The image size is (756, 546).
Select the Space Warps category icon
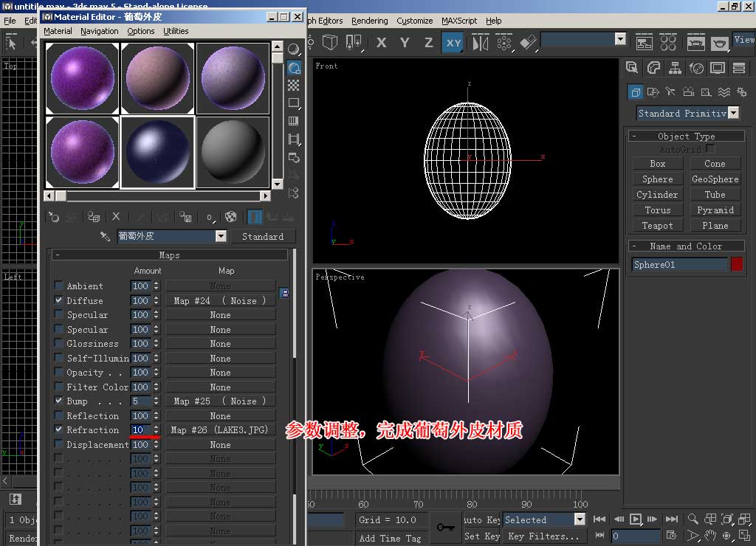[724, 92]
